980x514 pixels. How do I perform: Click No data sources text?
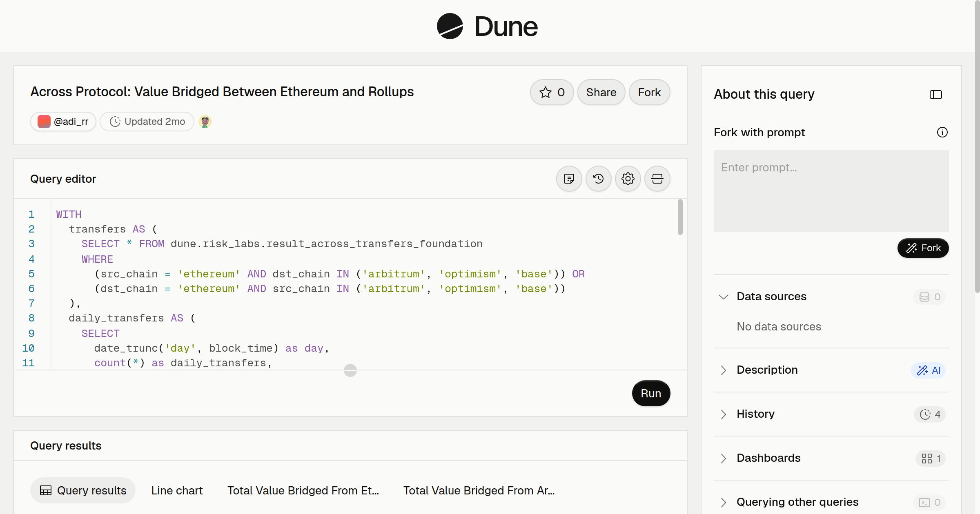point(779,326)
